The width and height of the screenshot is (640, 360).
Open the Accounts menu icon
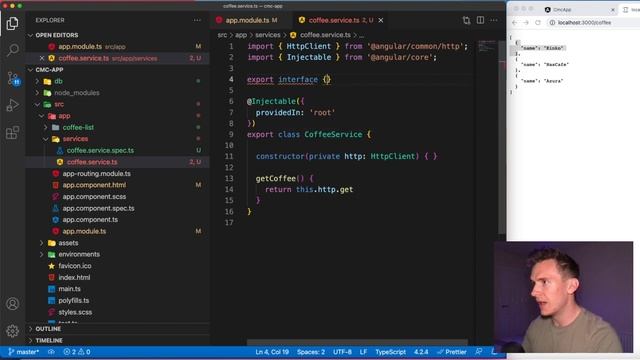tap(12, 304)
